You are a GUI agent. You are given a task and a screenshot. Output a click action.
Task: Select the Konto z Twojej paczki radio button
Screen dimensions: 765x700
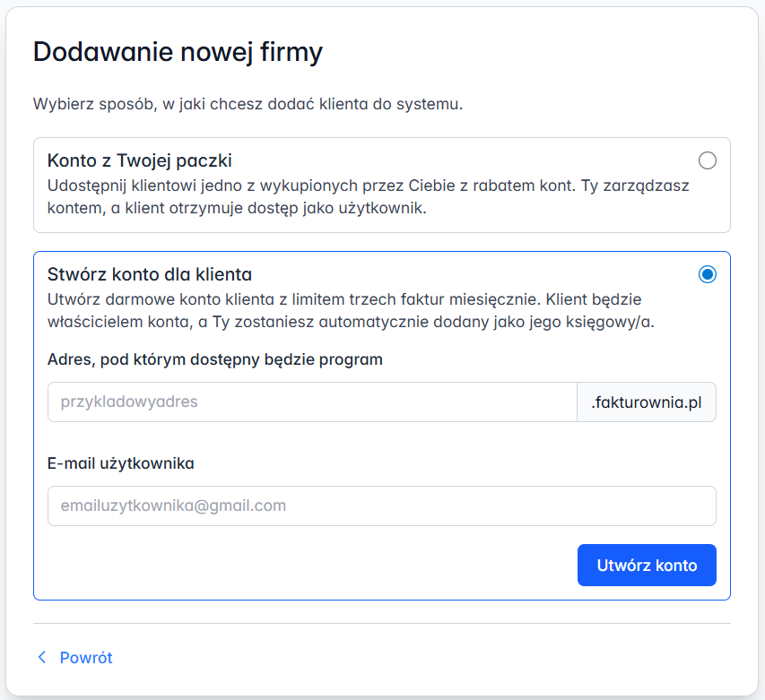tap(708, 160)
